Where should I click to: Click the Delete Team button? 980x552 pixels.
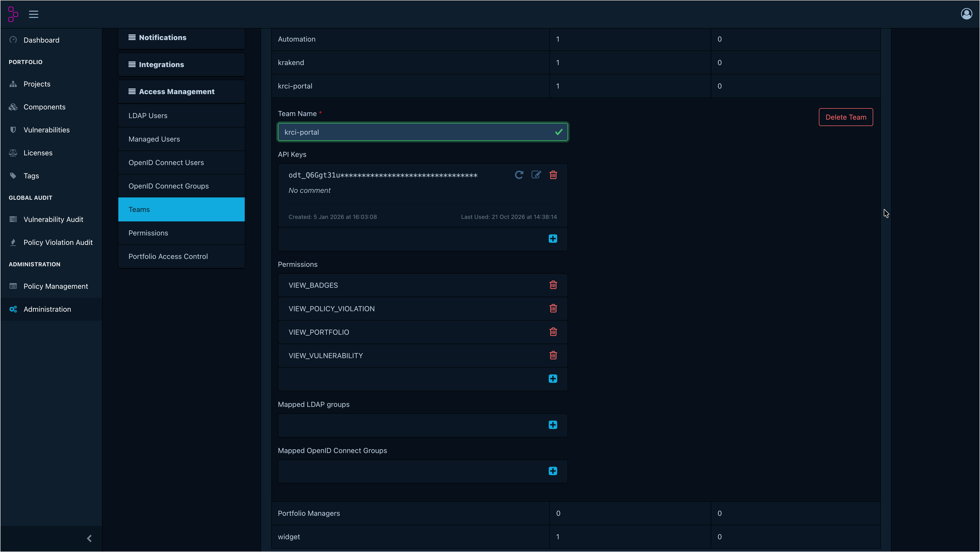click(x=846, y=117)
